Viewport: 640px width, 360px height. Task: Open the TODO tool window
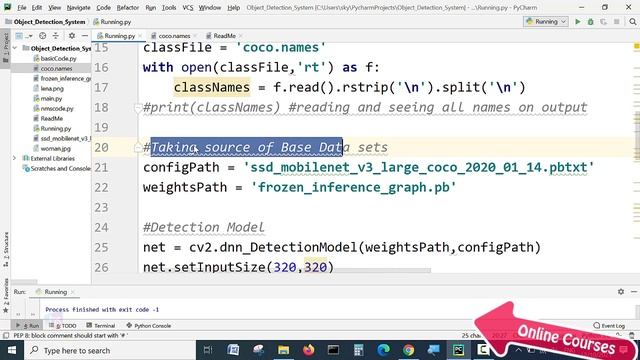pyautogui.click(x=63, y=326)
